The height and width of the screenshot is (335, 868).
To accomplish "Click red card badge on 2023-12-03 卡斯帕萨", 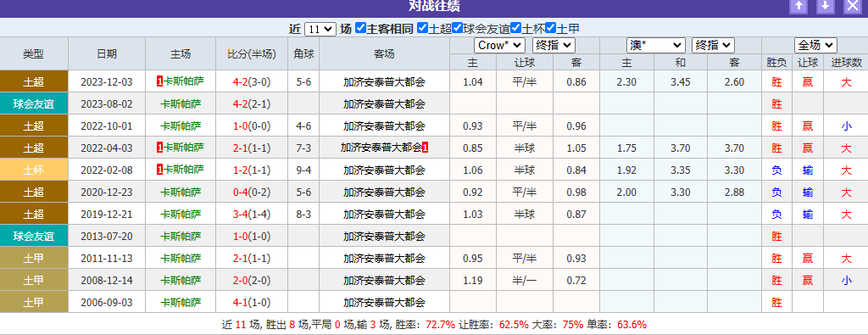I will point(160,81).
